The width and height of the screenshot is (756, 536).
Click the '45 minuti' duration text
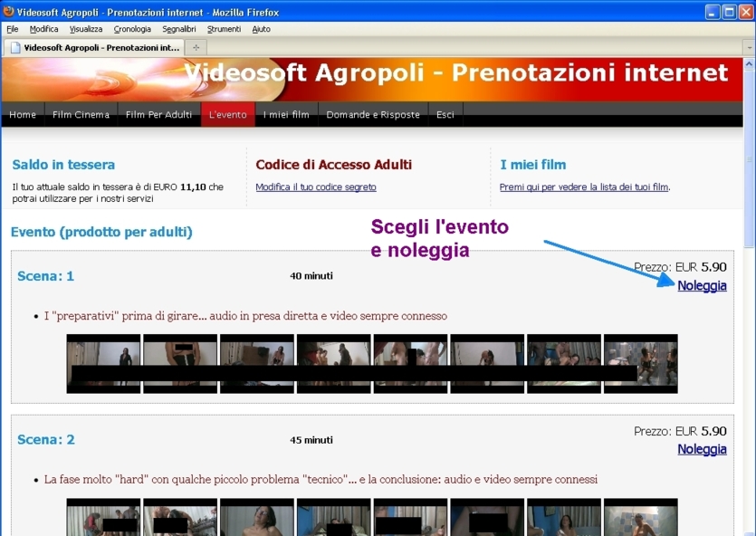(x=311, y=440)
